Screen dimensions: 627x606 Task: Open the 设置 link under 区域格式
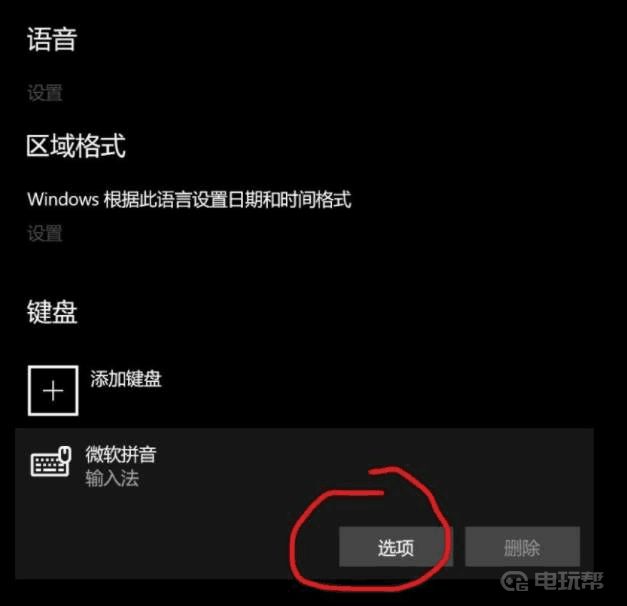pos(45,233)
